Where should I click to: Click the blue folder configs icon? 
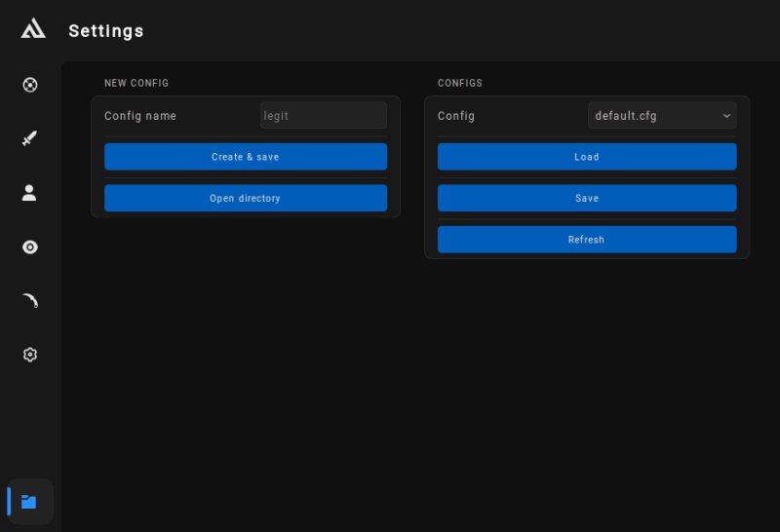[29, 502]
